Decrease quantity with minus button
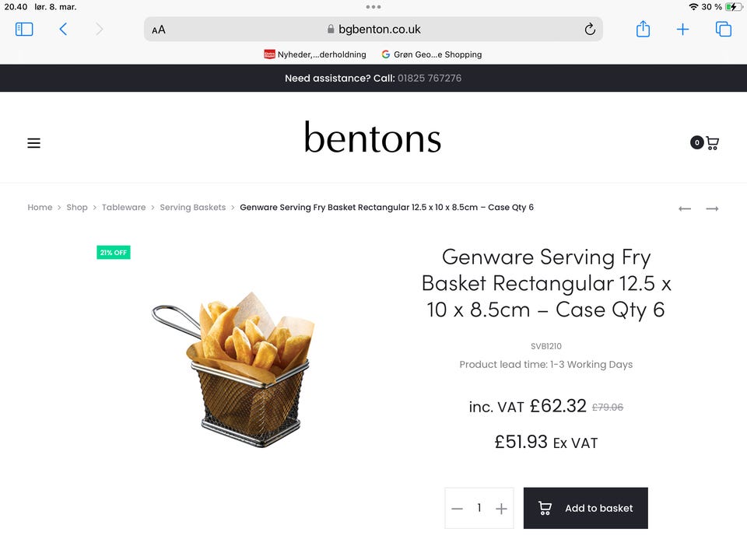 (x=458, y=509)
